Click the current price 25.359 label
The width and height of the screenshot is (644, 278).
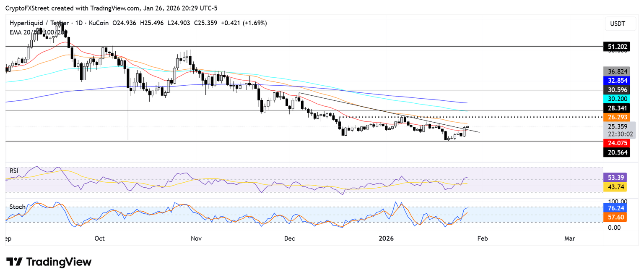pyautogui.click(x=616, y=126)
